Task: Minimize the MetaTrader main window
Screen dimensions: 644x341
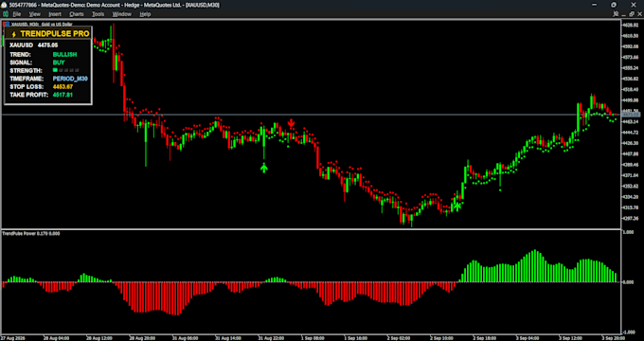Action: pos(595,5)
